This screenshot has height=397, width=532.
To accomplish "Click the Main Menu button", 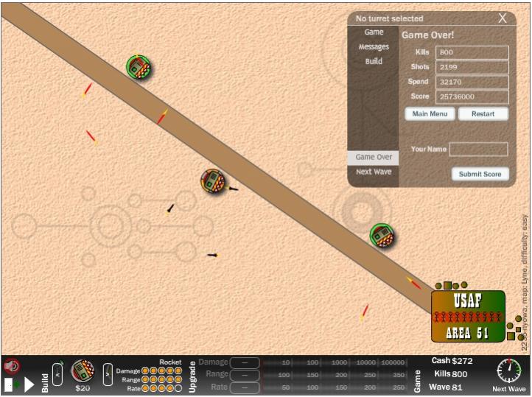I will pyautogui.click(x=430, y=114).
